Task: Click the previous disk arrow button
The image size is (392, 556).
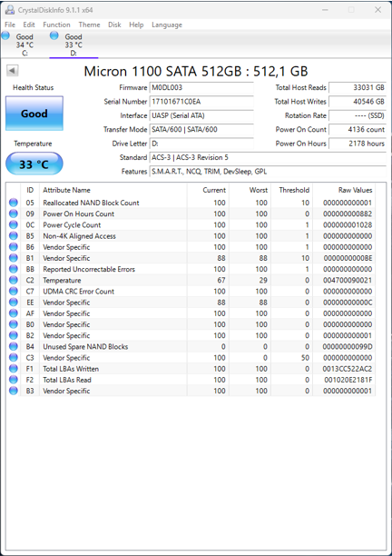Action: 13,71
